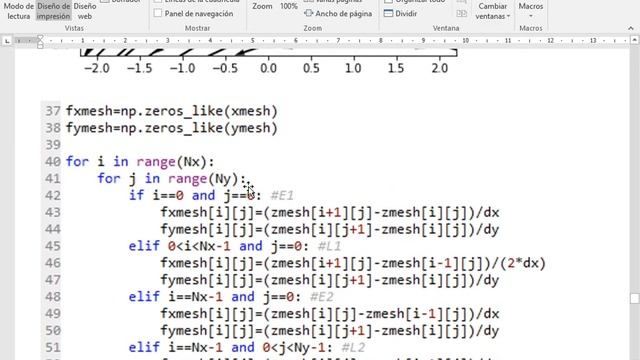
Task: Open the Macros dropdown
Action: (531, 11)
